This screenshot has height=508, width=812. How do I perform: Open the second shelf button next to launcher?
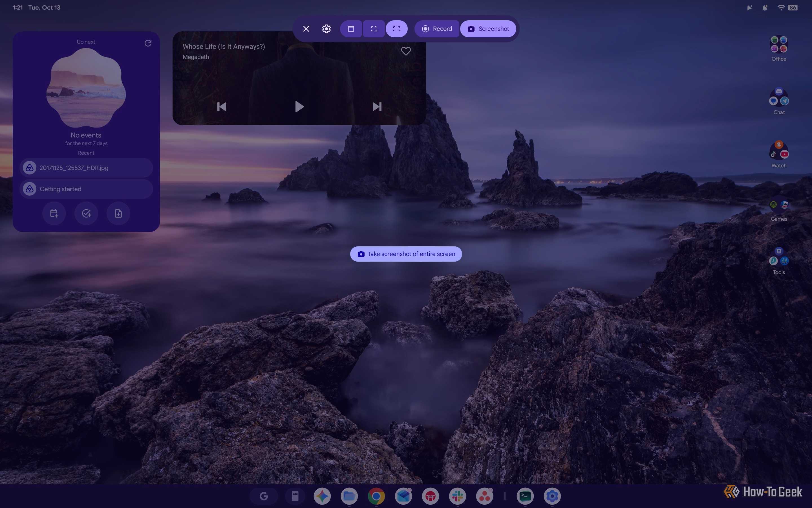click(295, 496)
